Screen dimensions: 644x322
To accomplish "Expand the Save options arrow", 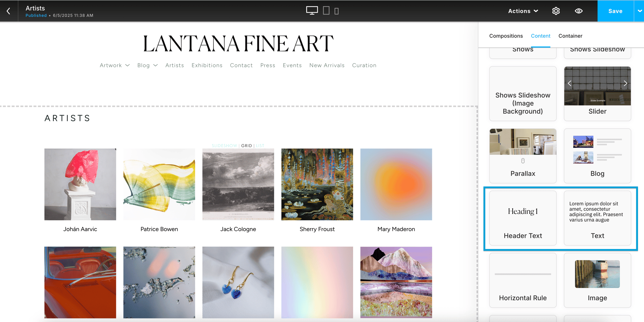I will coord(640,11).
